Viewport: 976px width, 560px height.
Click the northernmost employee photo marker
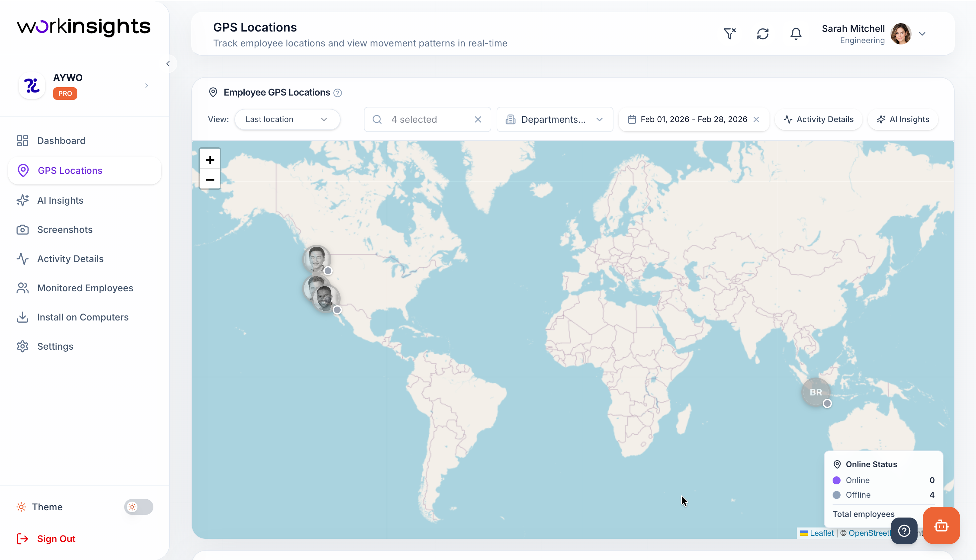(x=317, y=259)
